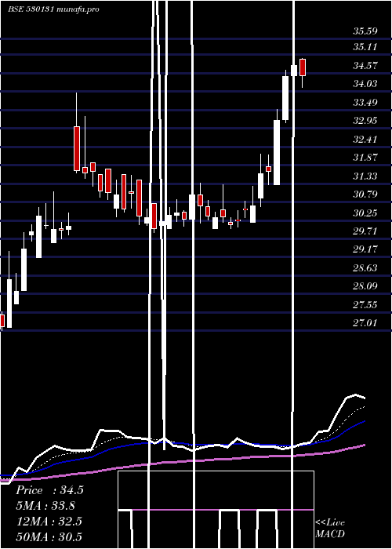Click the 35.59 price axis label
This screenshot has height=549, width=392.
click(365, 31)
